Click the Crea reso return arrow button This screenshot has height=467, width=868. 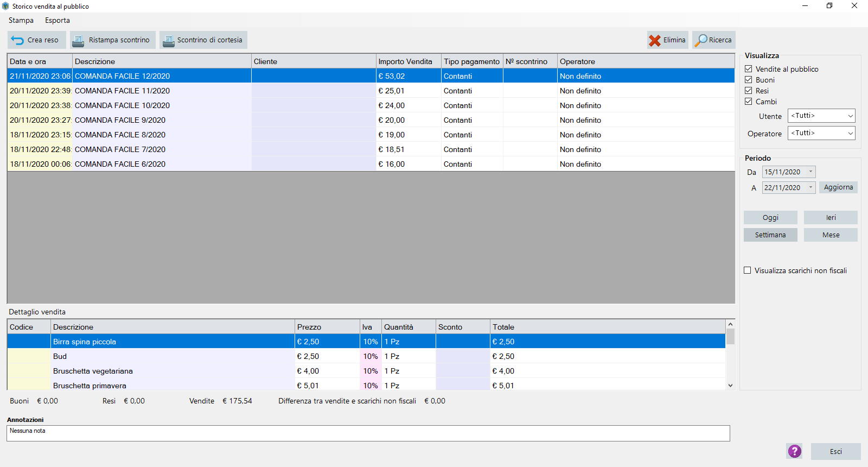point(37,40)
